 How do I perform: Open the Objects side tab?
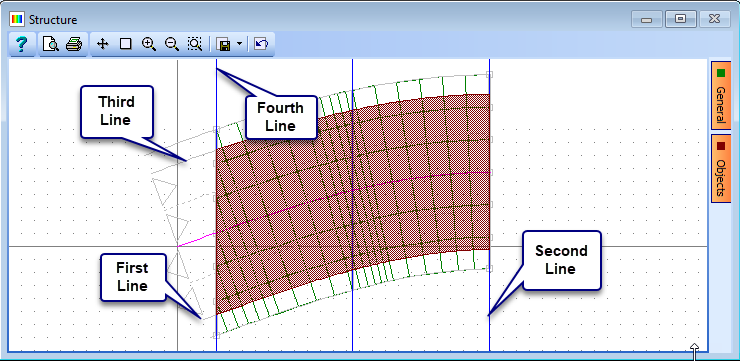coord(721,168)
